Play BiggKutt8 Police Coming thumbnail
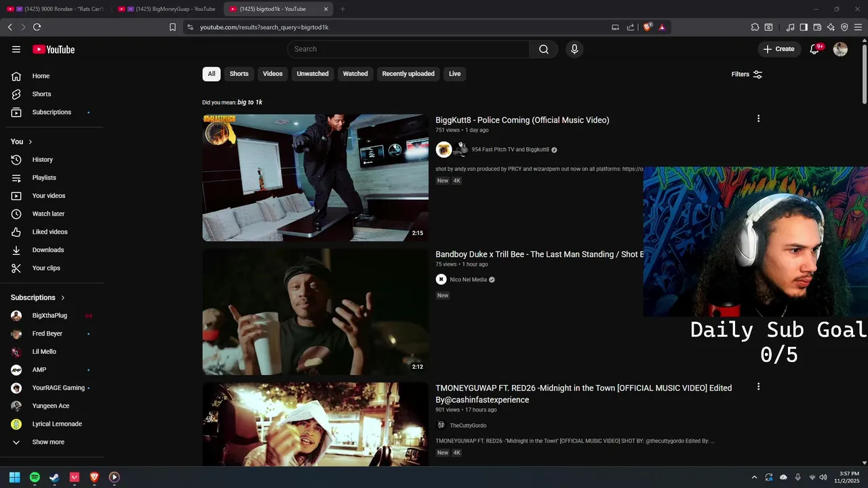Viewport: 868px width, 488px height. point(315,178)
